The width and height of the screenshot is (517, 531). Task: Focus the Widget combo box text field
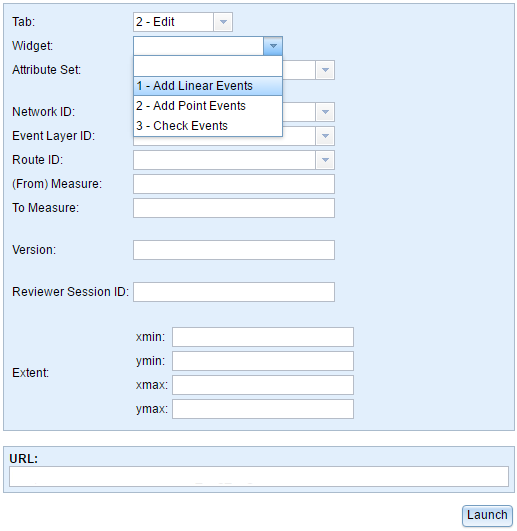pyautogui.click(x=198, y=46)
